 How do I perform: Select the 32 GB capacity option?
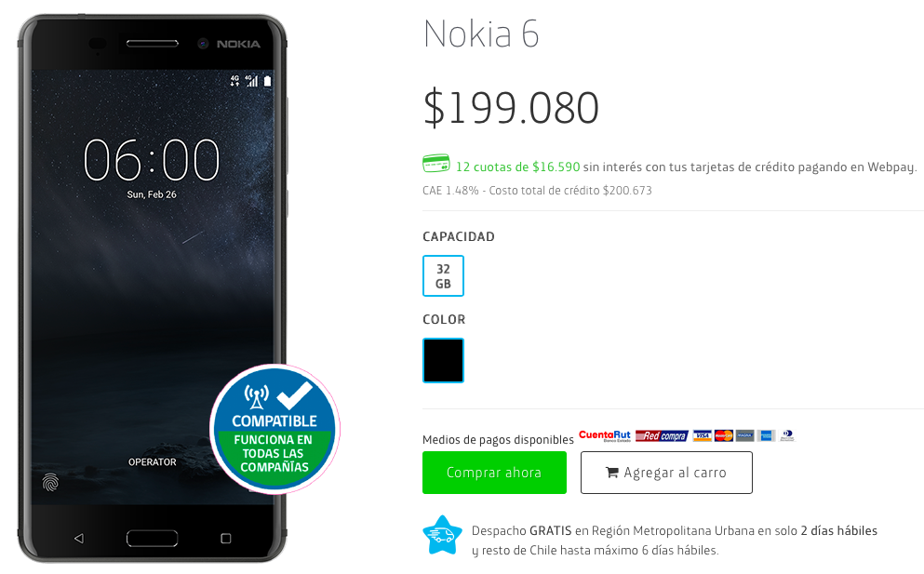[443, 275]
